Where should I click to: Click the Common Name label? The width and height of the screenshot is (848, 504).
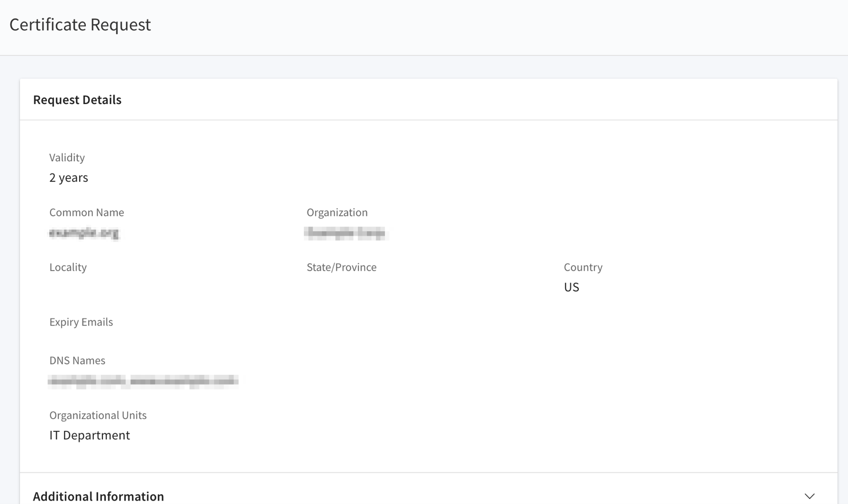pos(86,212)
